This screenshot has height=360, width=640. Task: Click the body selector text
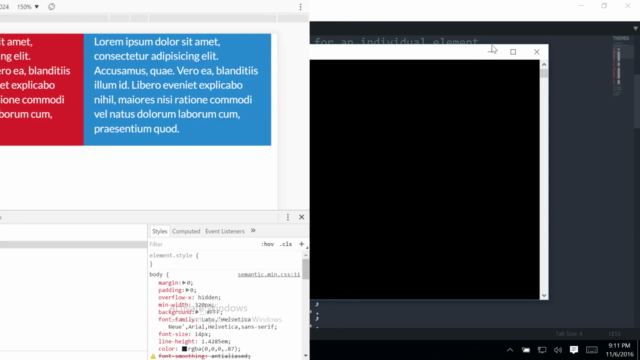tap(156, 274)
